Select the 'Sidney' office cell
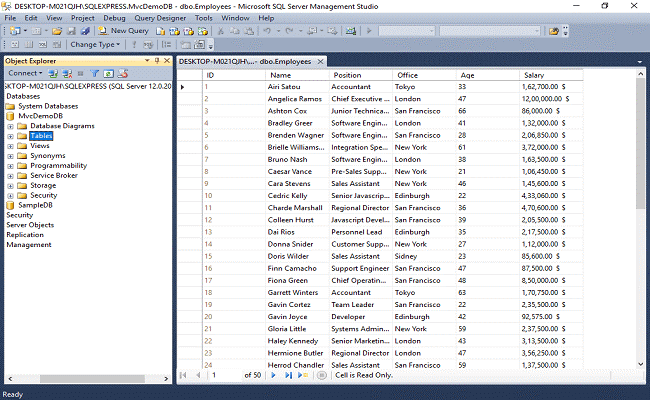 pyautogui.click(x=424, y=257)
